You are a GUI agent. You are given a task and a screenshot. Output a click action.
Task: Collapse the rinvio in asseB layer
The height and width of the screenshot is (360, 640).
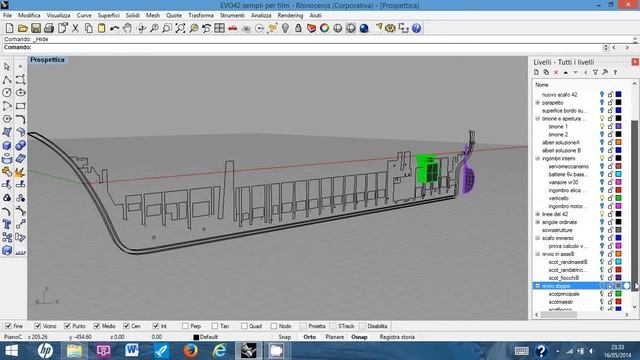coord(538,254)
